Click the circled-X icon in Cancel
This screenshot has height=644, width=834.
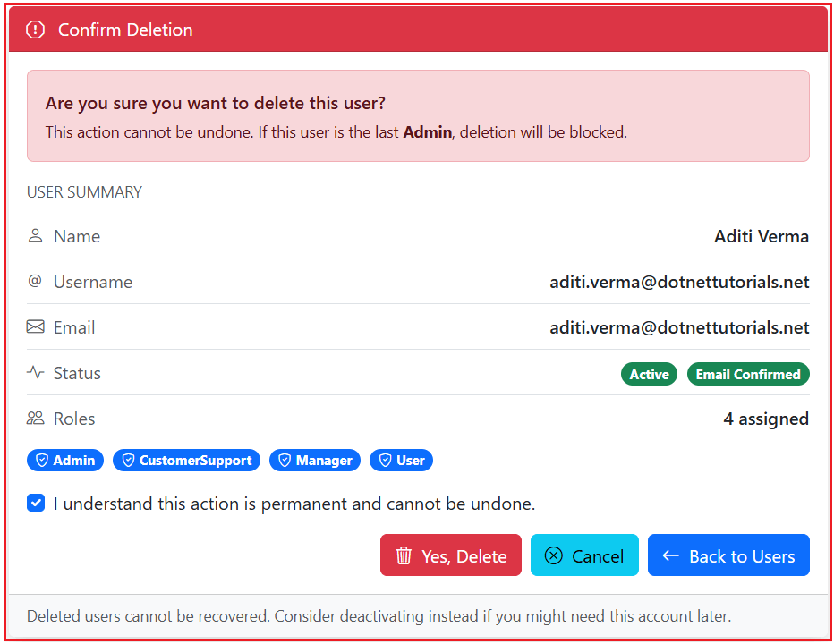click(x=553, y=555)
